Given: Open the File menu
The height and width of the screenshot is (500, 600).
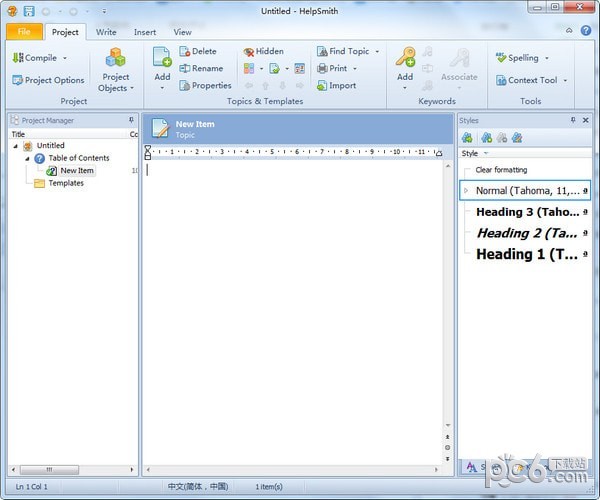Looking at the screenshot, I should tap(24, 32).
